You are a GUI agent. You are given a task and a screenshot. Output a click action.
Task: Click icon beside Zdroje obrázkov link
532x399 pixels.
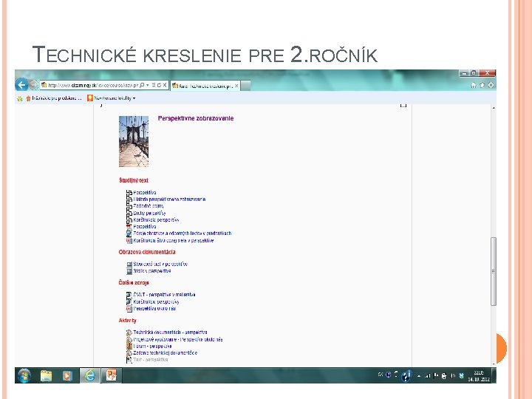tap(129, 233)
